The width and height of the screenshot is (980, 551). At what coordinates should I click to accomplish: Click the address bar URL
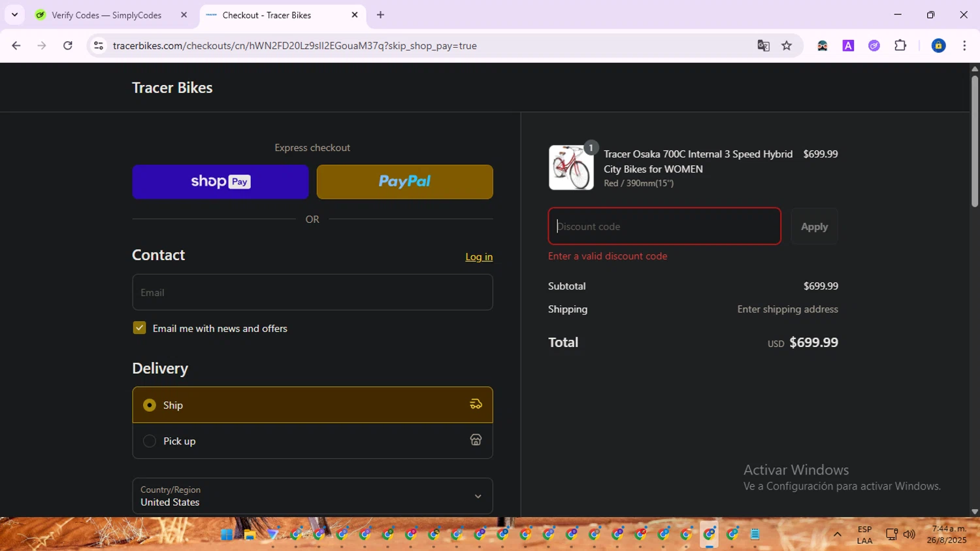coord(295,46)
